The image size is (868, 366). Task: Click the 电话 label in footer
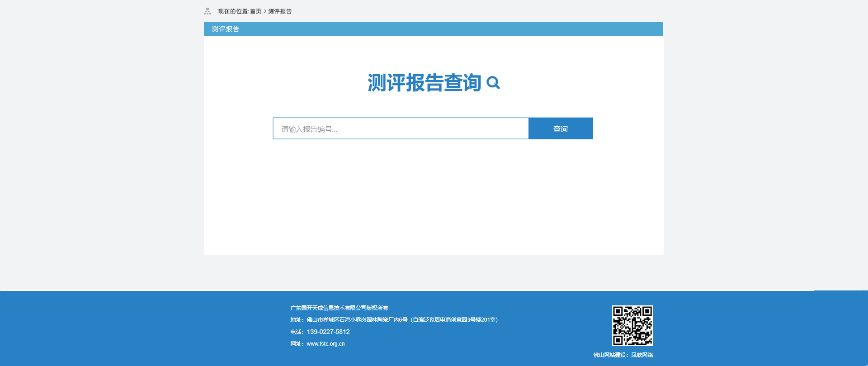pyautogui.click(x=296, y=332)
